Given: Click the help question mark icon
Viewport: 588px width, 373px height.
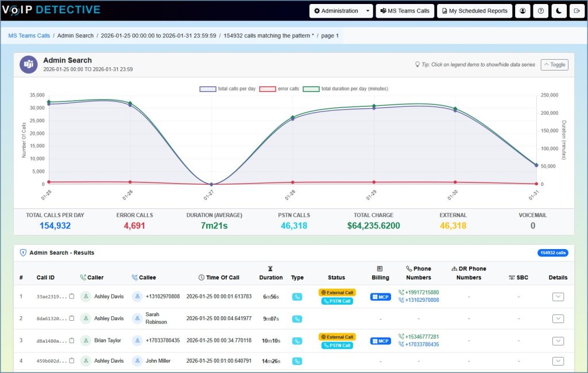Looking at the screenshot, I should tap(540, 11).
